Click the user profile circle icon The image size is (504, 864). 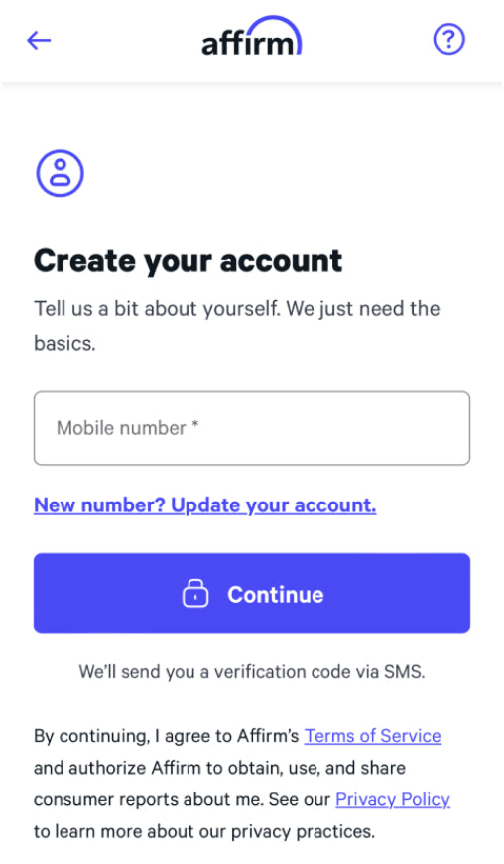click(60, 173)
